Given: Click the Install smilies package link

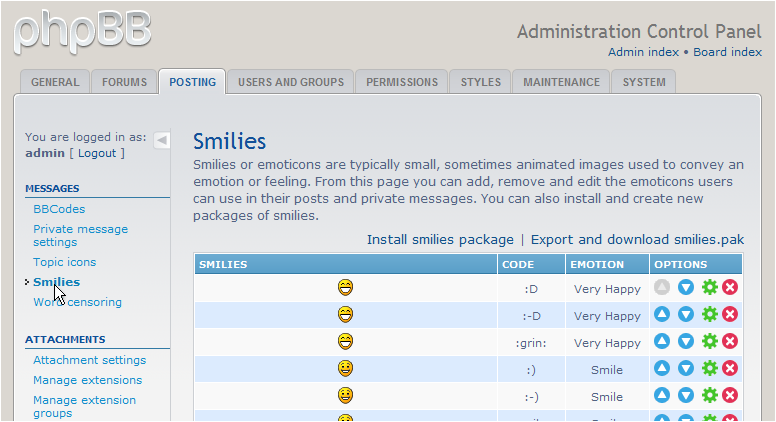Looking at the screenshot, I should [439, 240].
